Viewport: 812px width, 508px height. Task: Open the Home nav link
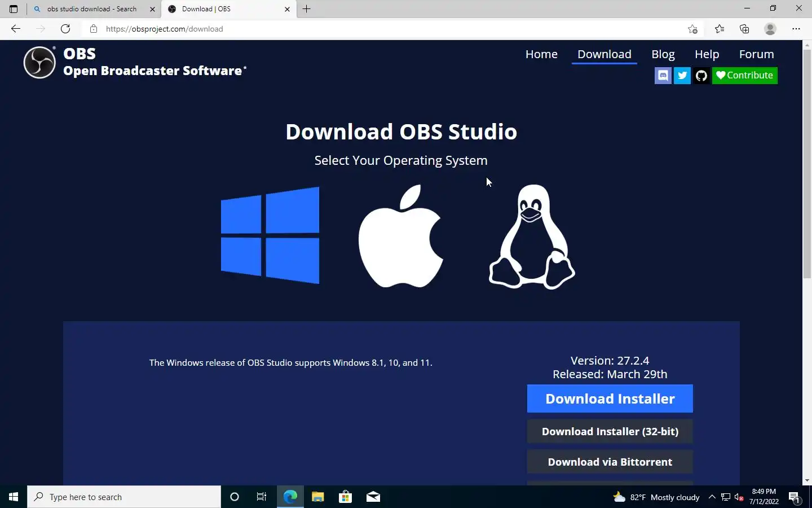tap(541, 54)
